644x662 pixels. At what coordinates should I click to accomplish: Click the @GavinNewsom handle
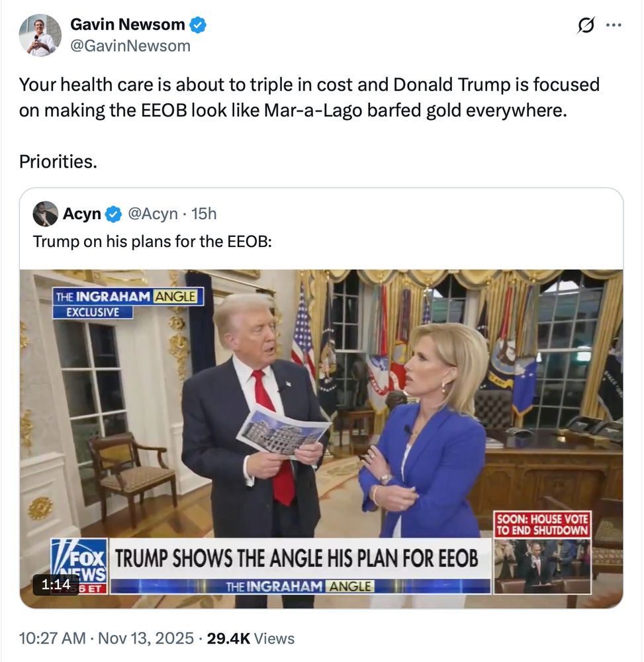point(130,46)
